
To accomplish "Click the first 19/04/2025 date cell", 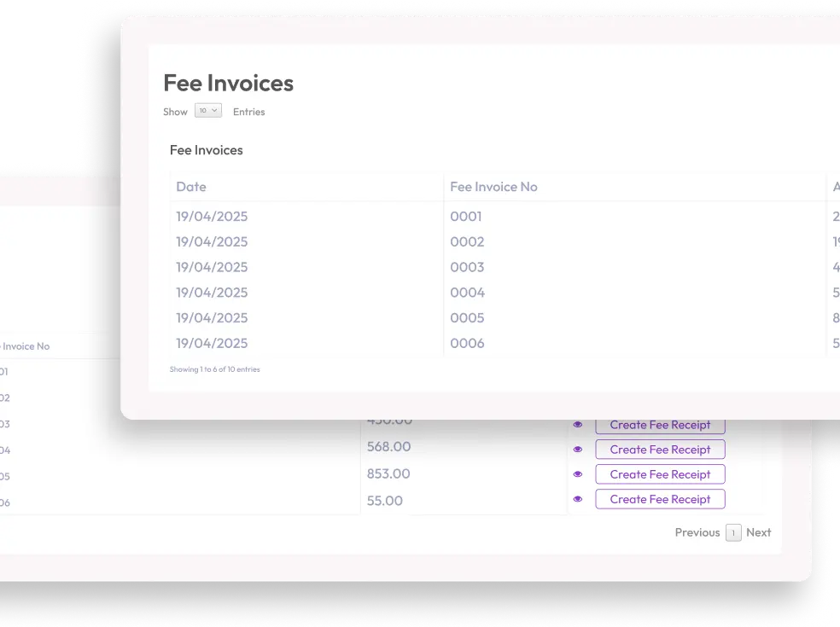I will click(212, 216).
